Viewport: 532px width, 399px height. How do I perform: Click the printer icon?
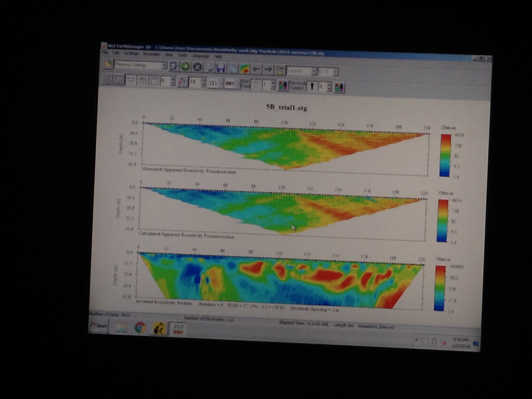point(209,68)
